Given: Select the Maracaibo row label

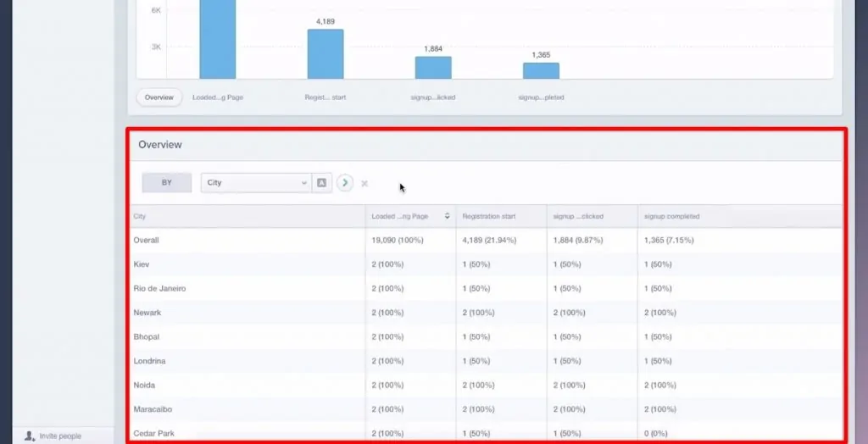Looking at the screenshot, I should tap(153, 409).
